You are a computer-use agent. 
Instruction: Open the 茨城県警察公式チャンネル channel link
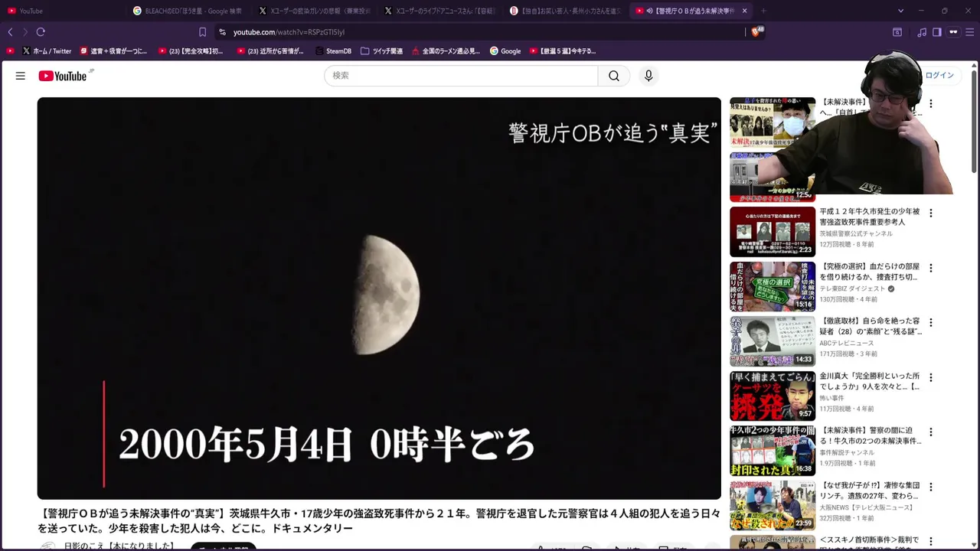[x=856, y=233]
